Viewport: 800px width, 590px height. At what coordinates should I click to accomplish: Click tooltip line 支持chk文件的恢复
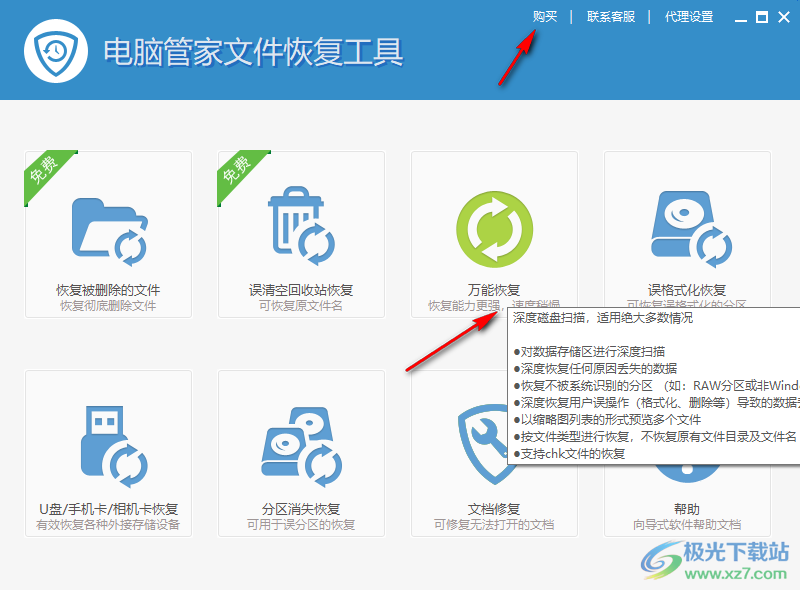coord(569,454)
